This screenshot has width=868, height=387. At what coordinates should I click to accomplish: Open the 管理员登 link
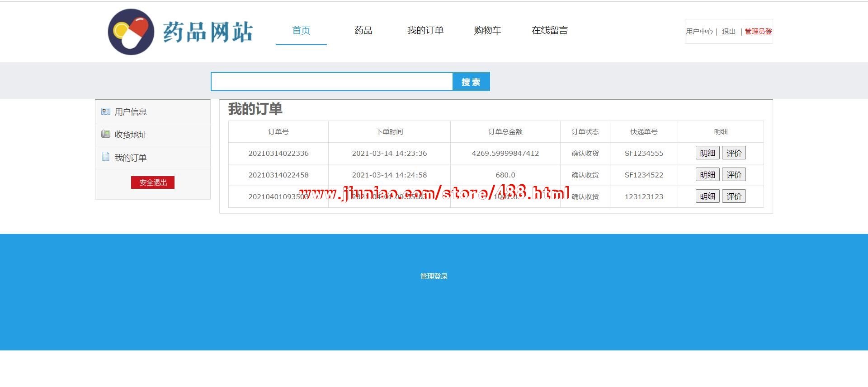pyautogui.click(x=758, y=32)
